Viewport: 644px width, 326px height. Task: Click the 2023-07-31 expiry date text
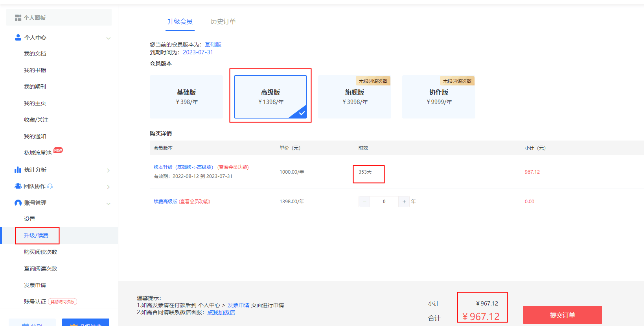pyautogui.click(x=198, y=52)
